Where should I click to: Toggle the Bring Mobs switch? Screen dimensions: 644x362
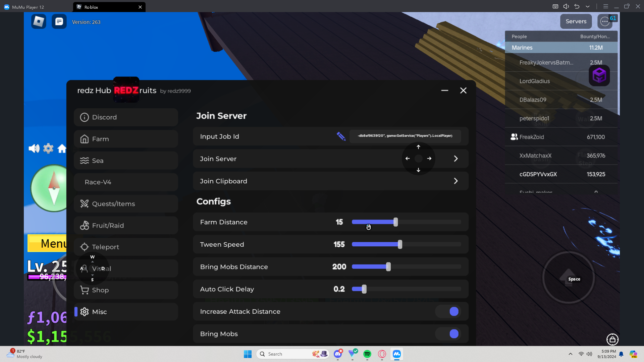click(448, 334)
